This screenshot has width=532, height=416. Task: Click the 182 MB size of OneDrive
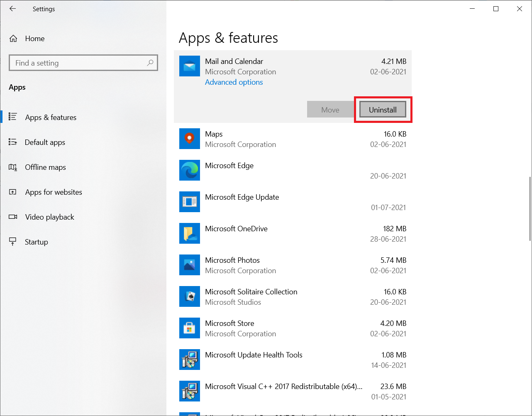point(395,229)
